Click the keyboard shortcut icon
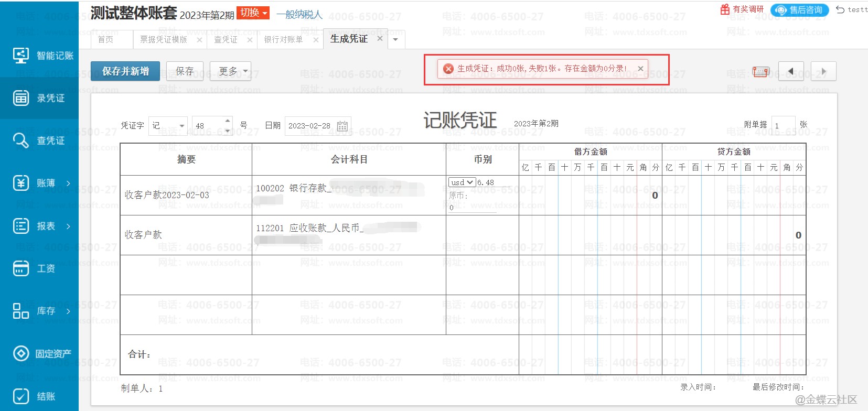Image resolution: width=868 pixels, height=411 pixels. pos(760,71)
